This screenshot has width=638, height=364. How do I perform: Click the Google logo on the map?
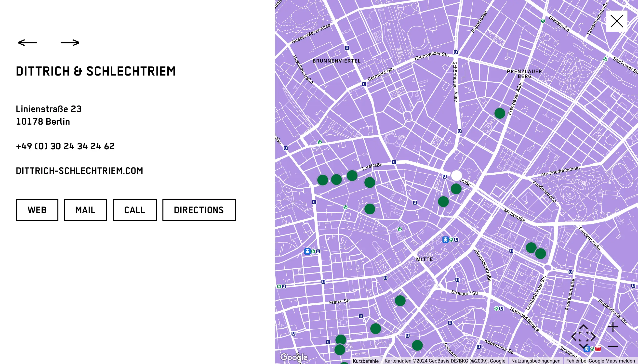294,357
